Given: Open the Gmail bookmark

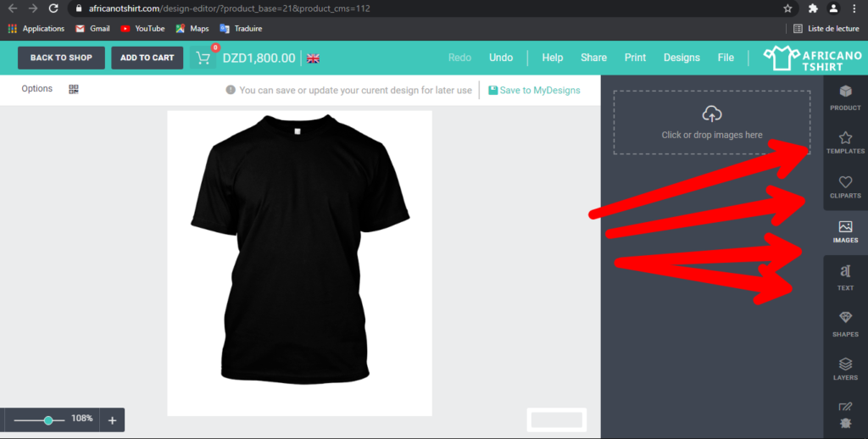Looking at the screenshot, I should [x=92, y=28].
